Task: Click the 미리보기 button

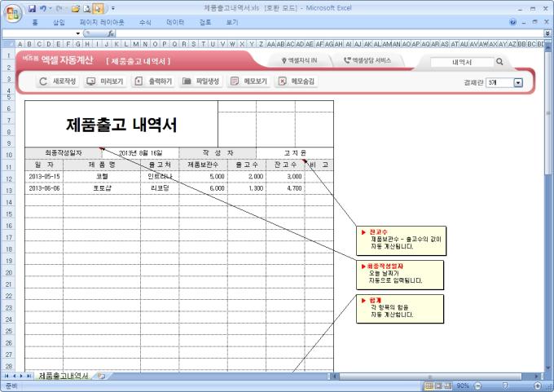Action: point(105,81)
